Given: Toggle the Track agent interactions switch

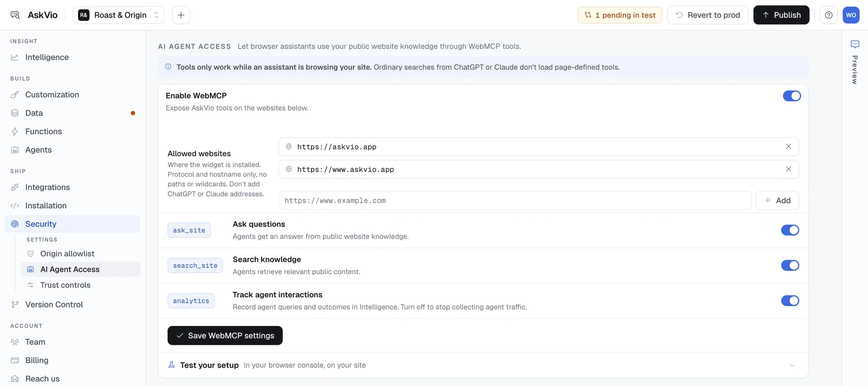Looking at the screenshot, I should pos(790,300).
